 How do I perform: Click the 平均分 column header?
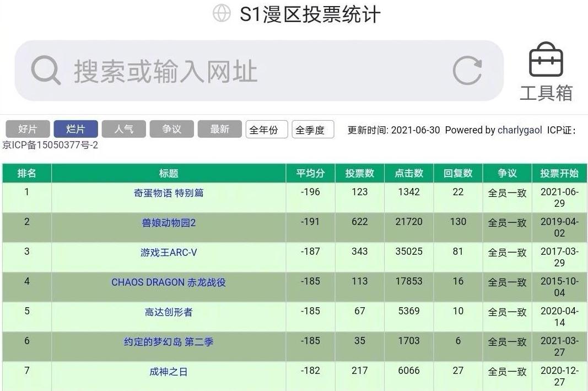310,173
